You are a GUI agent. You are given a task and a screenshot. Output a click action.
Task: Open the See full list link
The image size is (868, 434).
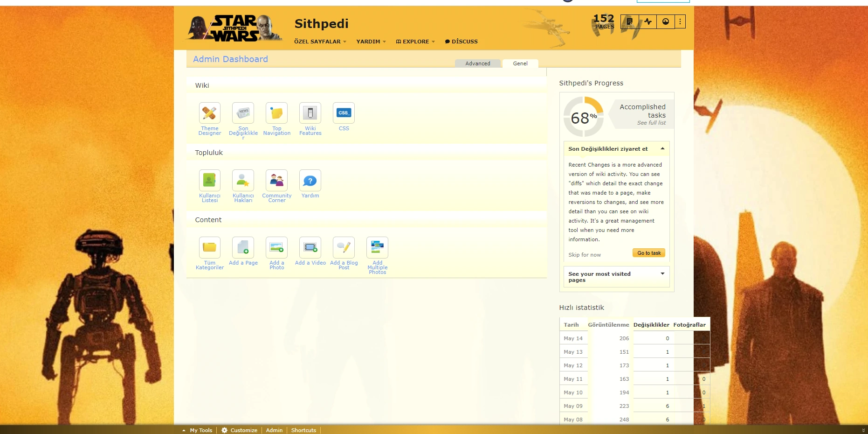[x=651, y=123]
